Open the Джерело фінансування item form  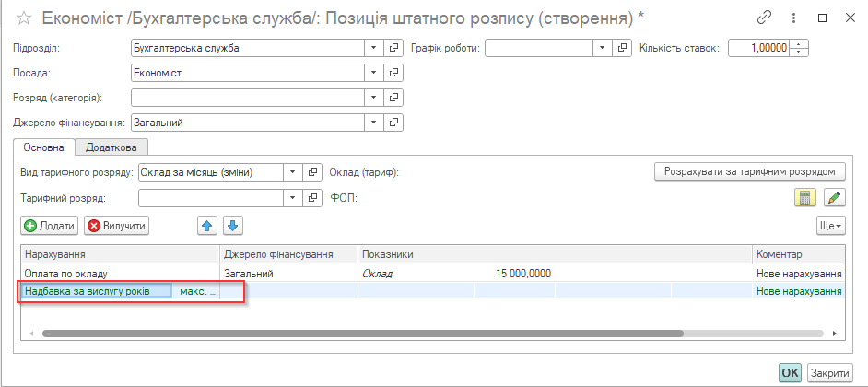pos(393,123)
